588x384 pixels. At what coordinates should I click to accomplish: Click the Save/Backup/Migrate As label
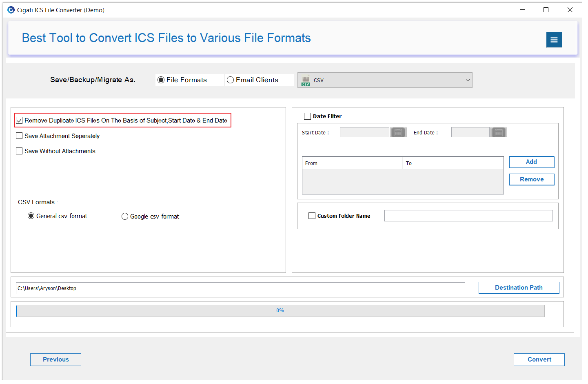pyautogui.click(x=93, y=80)
